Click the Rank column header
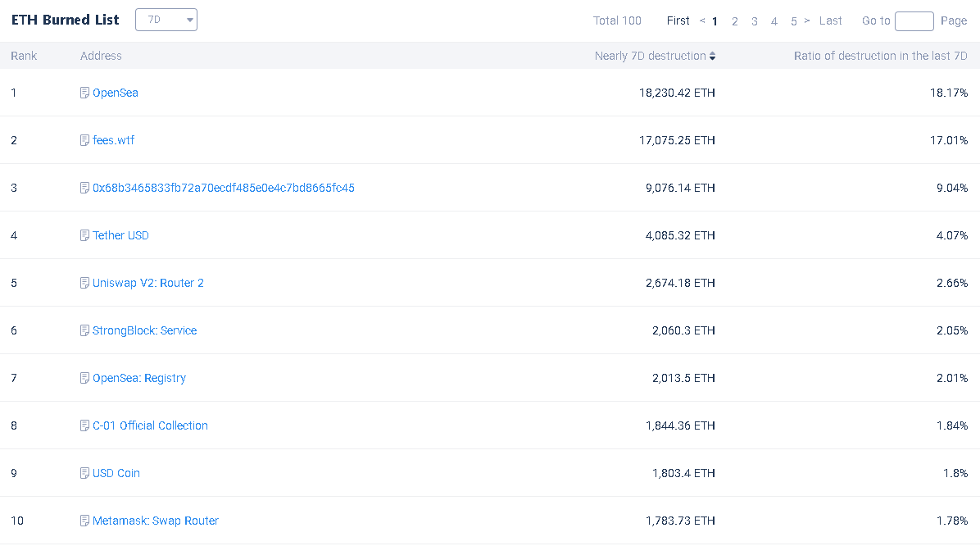Image resolution: width=980 pixels, height=546 pixels. coord(24,56)
